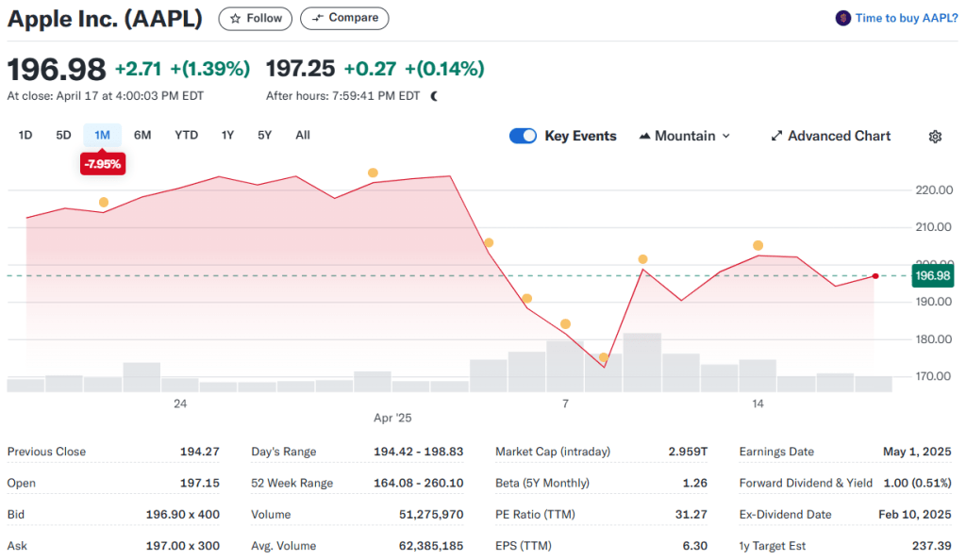
Task: Click the -7.95% performance badge
Action: [x=103, y=164]
